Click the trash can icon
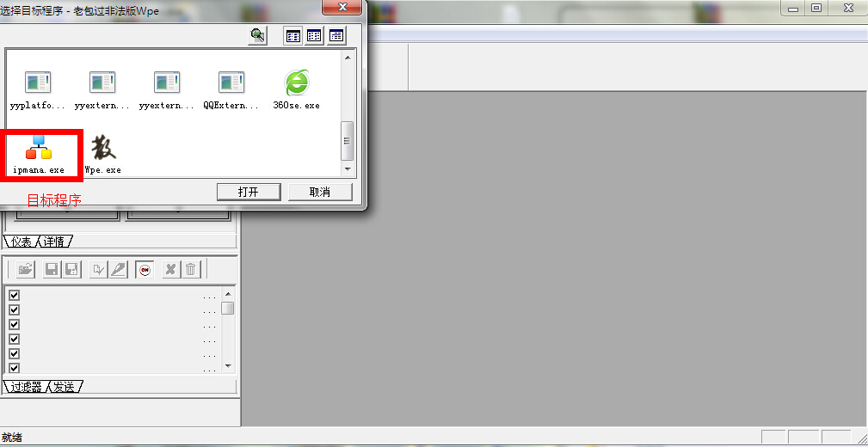This screenshot has height=447, width=868. click(190, 269)
